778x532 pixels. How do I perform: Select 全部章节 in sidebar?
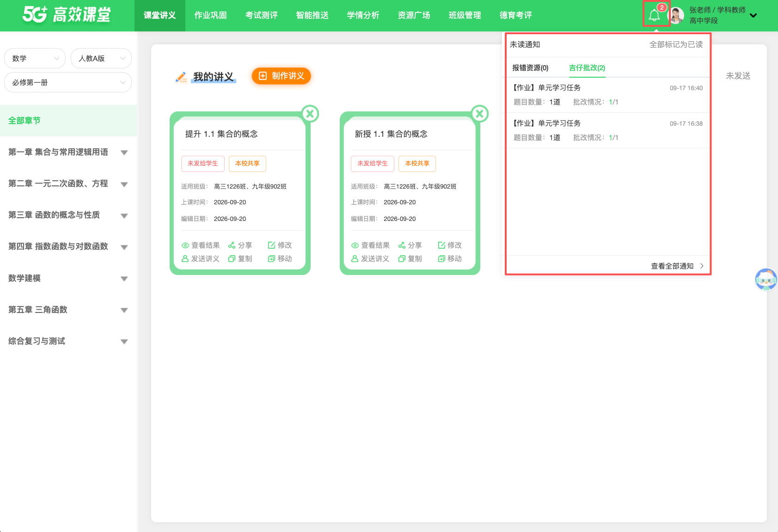[x=68, y=121]
